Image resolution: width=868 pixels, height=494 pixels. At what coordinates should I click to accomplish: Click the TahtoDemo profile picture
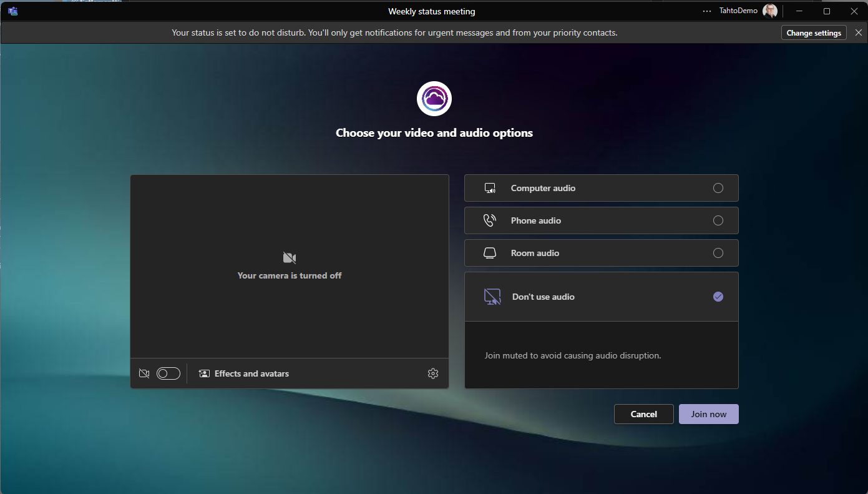click(x=769, y=11)
